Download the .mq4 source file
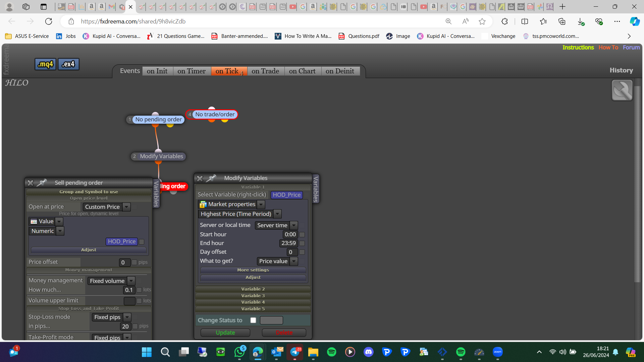The width and height of the screenshot is (644, 362). tap(45, 64)
